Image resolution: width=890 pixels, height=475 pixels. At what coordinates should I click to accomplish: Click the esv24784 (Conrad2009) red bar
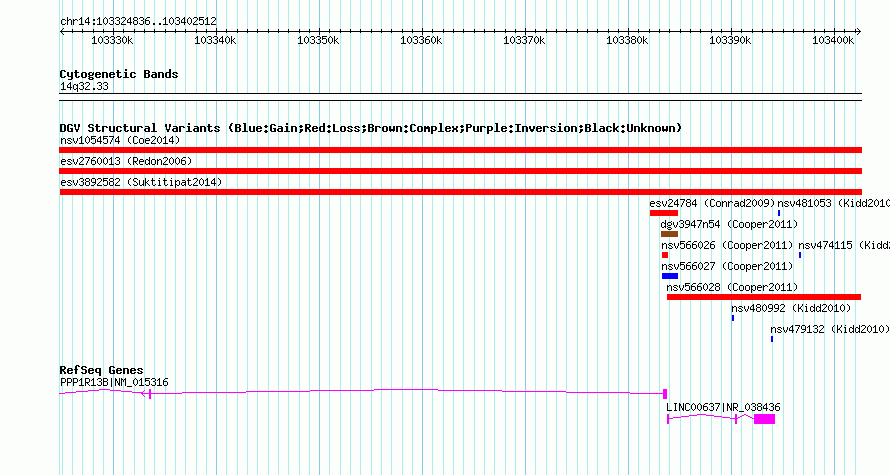664,213
